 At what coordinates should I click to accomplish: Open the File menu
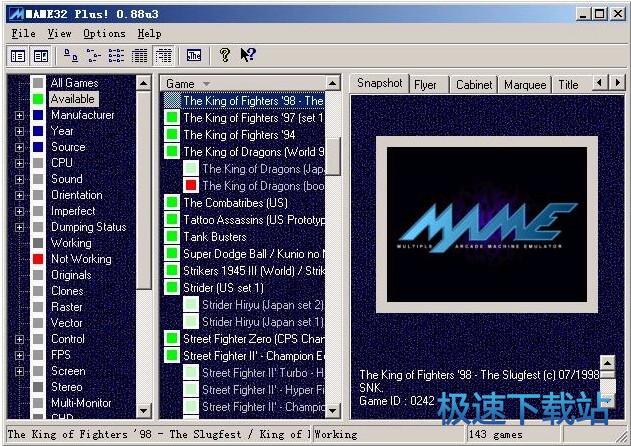pos(23,33)
